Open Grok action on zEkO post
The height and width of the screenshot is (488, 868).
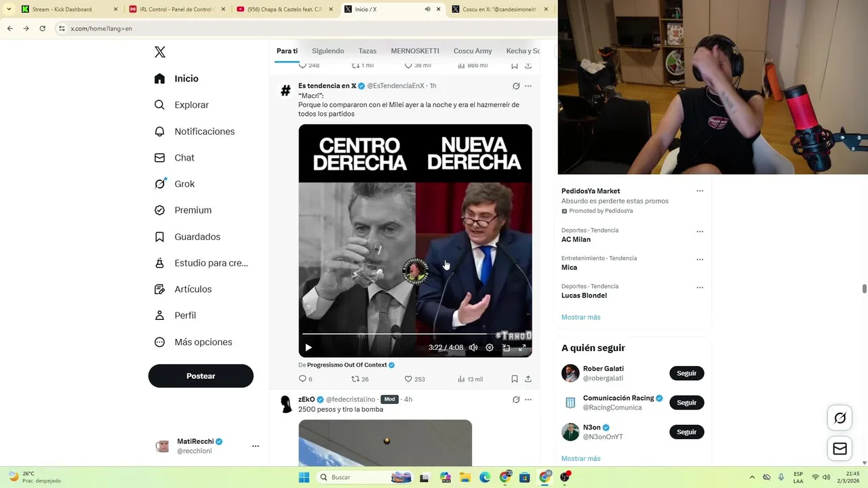516,399
